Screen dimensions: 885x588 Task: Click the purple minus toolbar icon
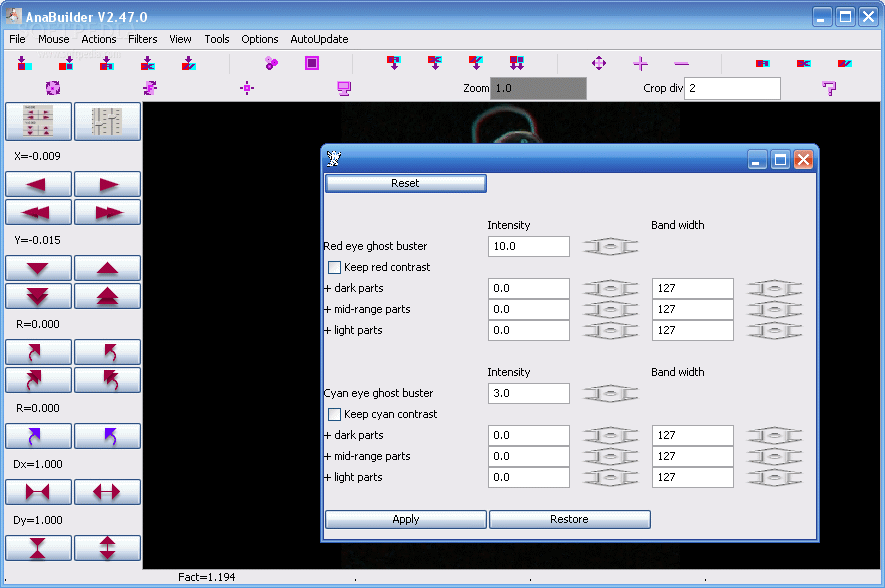(x=681, y=64)
